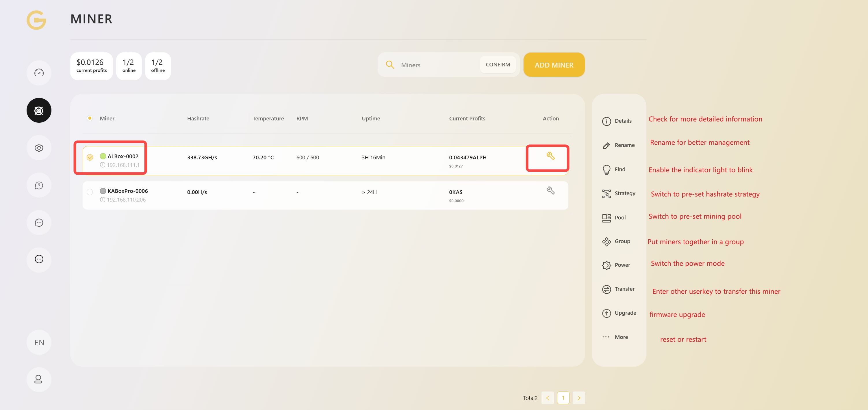Expand the More actions entry
868x410 pixels.
click(x=615, y=337)
